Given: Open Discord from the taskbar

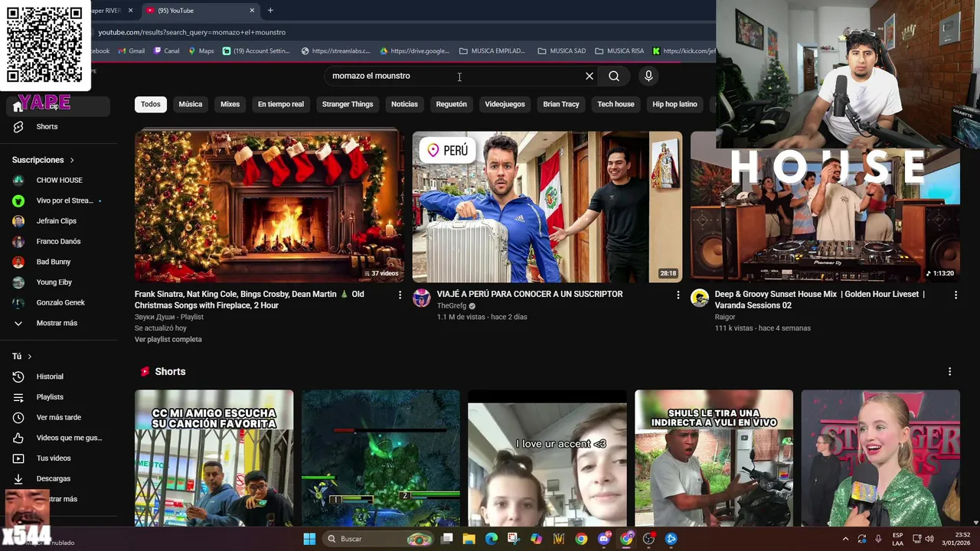Looking at the screenshot, I should (x=604, y=539).
